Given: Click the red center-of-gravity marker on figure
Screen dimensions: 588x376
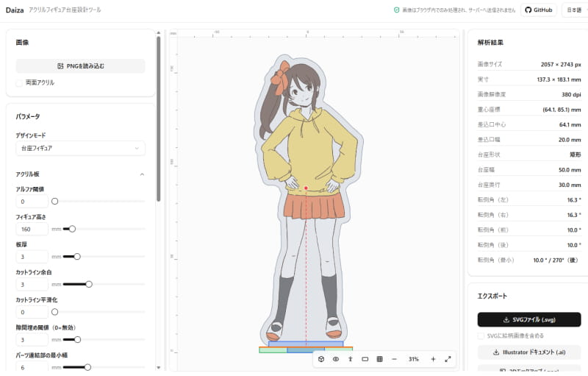Looking at the screenshot, I should [x=306, y=188].
